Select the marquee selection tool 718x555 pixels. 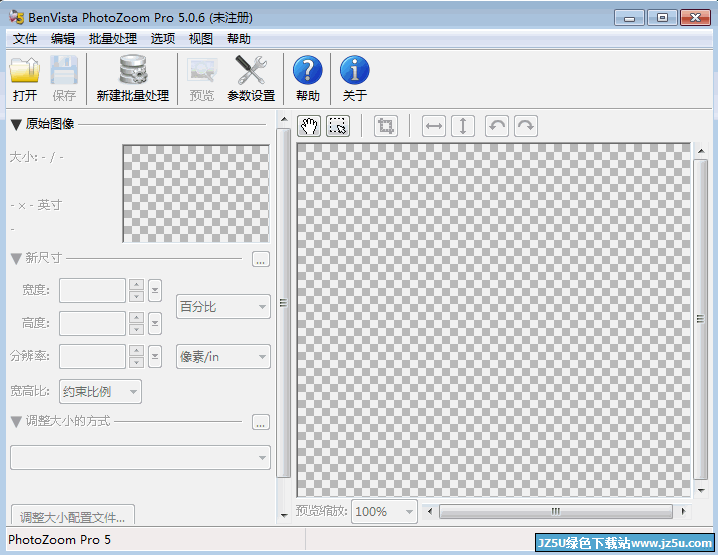[x=338, y=126]
